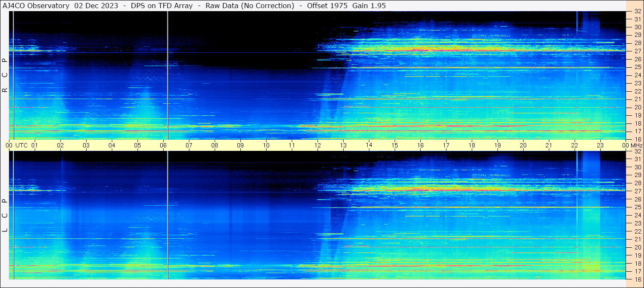The height and width of the screenshot is (288, 644).
Task: Select the 04 hour tick on time axis
Action: click(x=112, y=145)
